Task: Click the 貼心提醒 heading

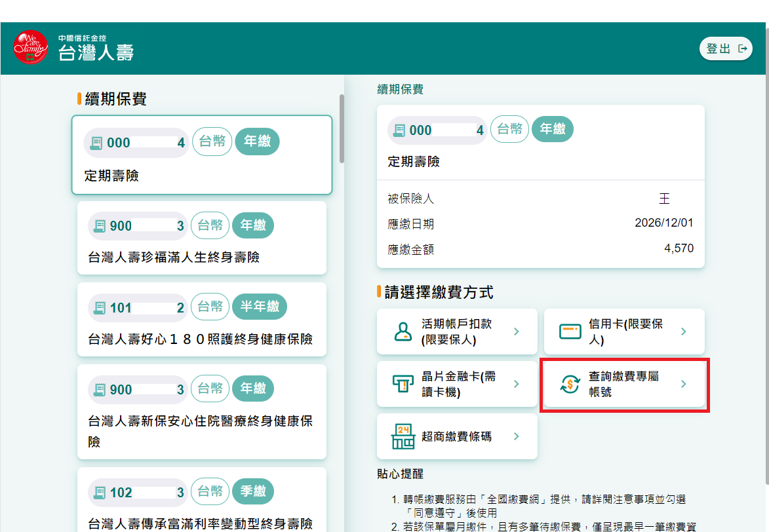Action: click(x=400, y=474)
